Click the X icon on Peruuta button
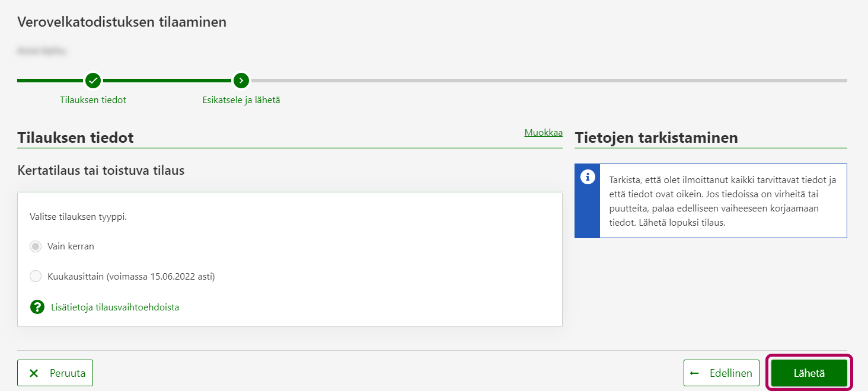This screenshot has width=868, height=391. [34, 373]
